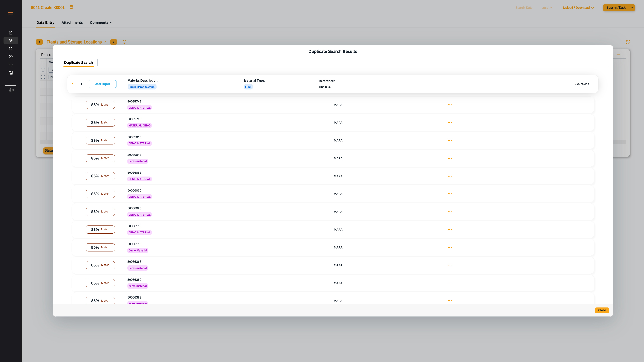Close the Duplicate Search Results dialog
The height and width of the screenshot is (362, 644).
[602, 310]
